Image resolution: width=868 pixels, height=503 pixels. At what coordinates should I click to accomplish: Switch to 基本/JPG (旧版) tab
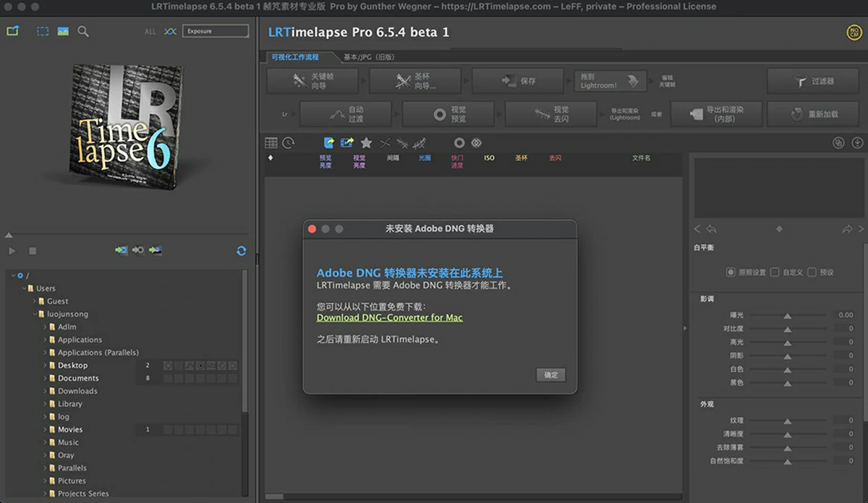[369, 56]
